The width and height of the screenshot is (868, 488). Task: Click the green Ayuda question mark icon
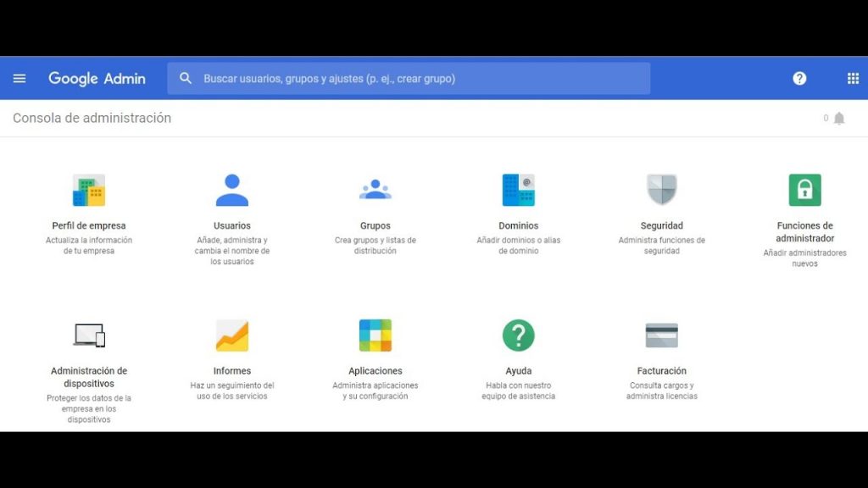point(518,335)
